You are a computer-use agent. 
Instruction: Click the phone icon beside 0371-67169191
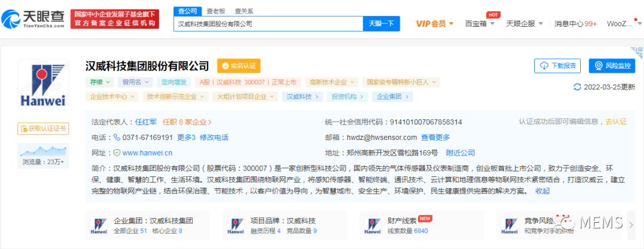(x=117, y=138)
